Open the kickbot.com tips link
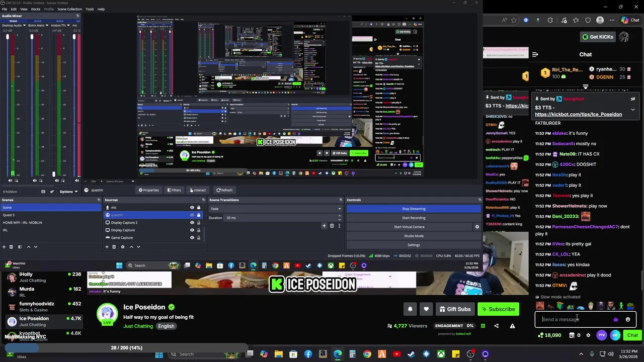Image resolution: width=644 pixels, height=362 pixels. coord(578,115)
